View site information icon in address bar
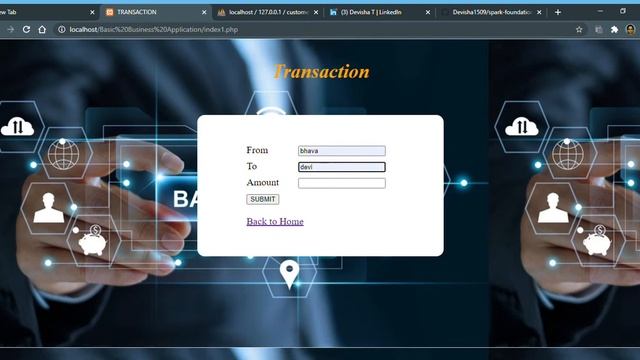 click(x=61, y=29)
